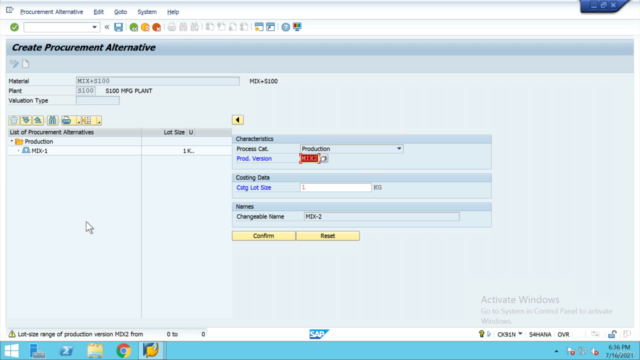Click the Prod. Version field MIX2
Screen dimensions: 640x360
click(309, 158)
